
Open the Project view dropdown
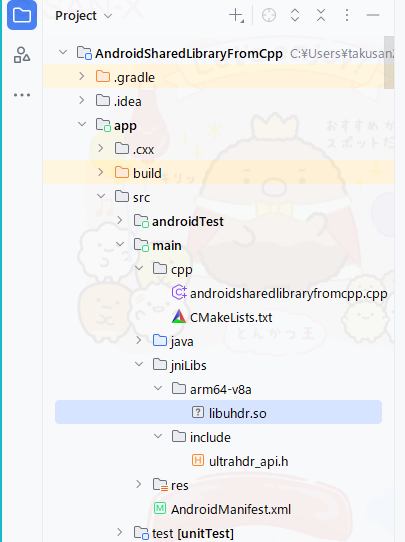tap(84, 16)
